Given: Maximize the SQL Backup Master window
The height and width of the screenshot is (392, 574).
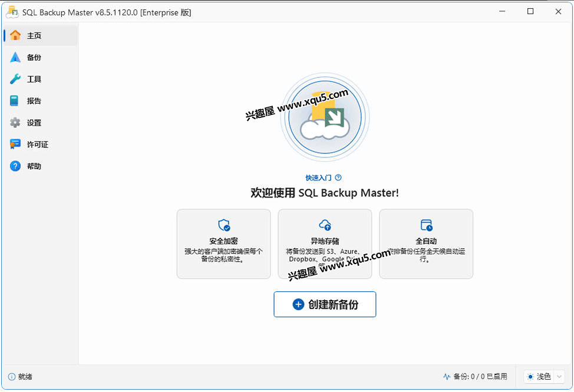Looking at the screenshot, I should point(530,12).
